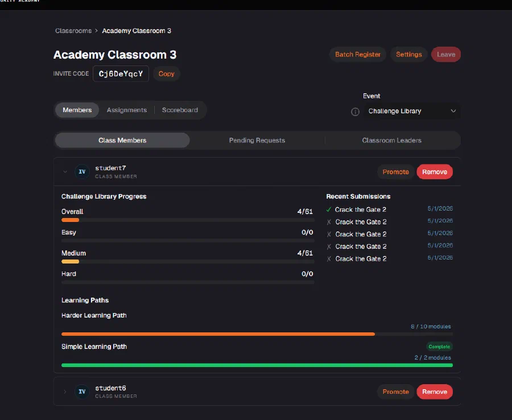The image size is (512, 420).
Task: Click the info icon beside Event dropdown
Action: point(355,112)
